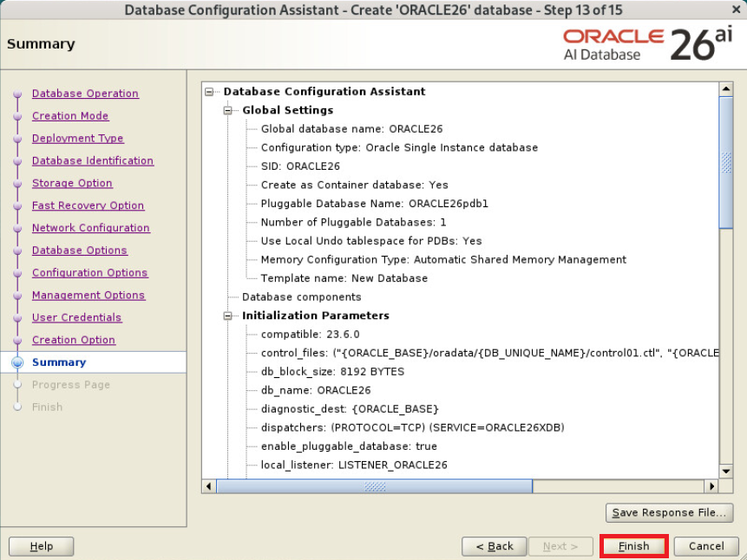The width and height of the screenshot is (747, 560).
Task: Select 'local_listener: LISTENER_ORACLE26' row
Action: tap(354, 465)
